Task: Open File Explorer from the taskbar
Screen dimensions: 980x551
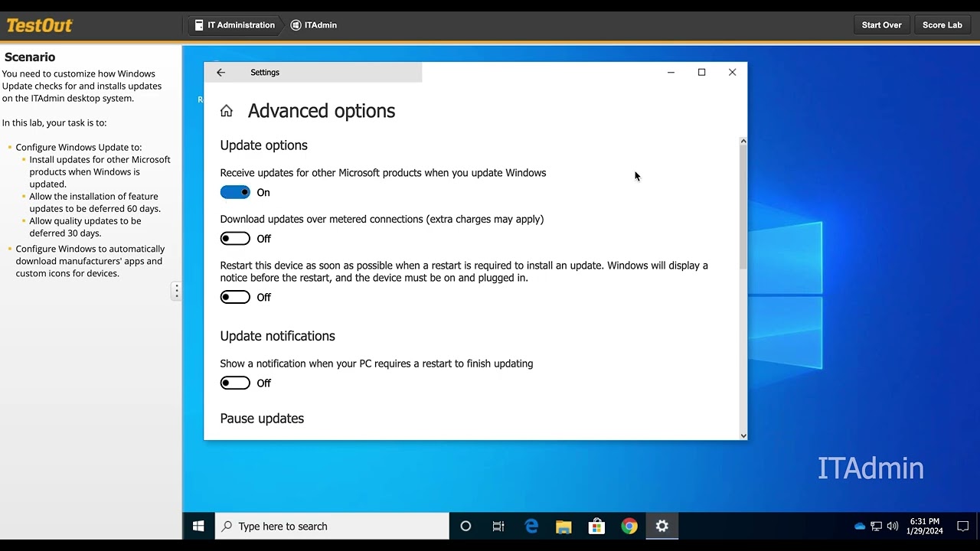Action: point(564,527)
